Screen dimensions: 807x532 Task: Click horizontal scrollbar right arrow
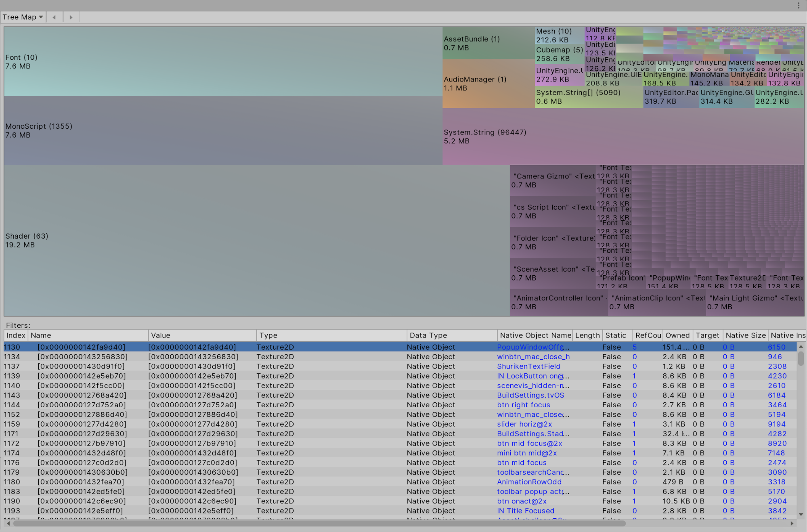[x=792, y=524]
